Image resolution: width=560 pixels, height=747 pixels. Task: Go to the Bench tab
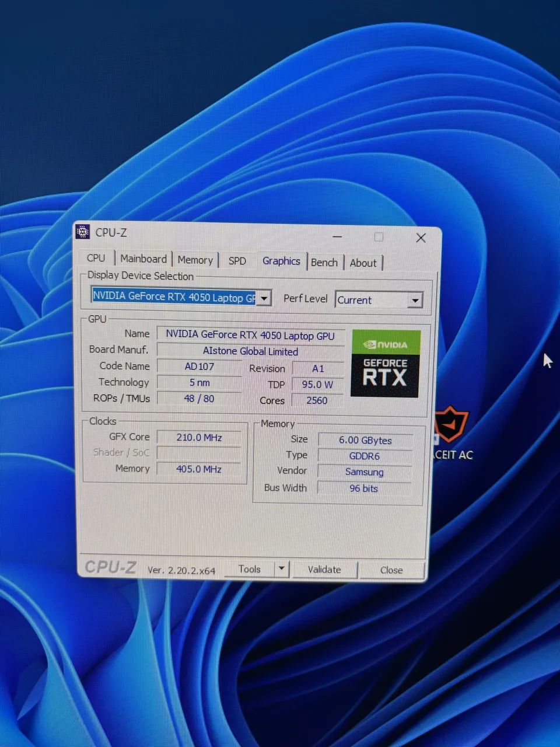coord(324,262)
